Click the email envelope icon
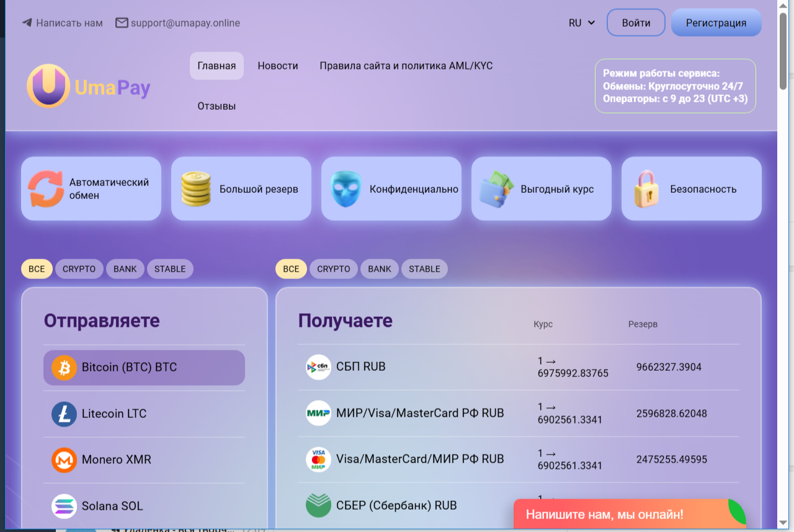 click(122, 23)
